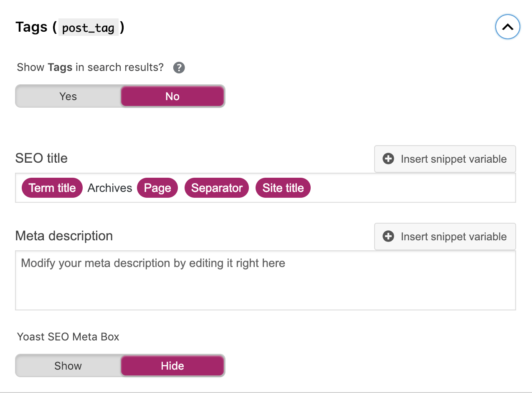This screenshot has width=532, height=393.
Task: Click the SEO title label
Action: point(41,158)
